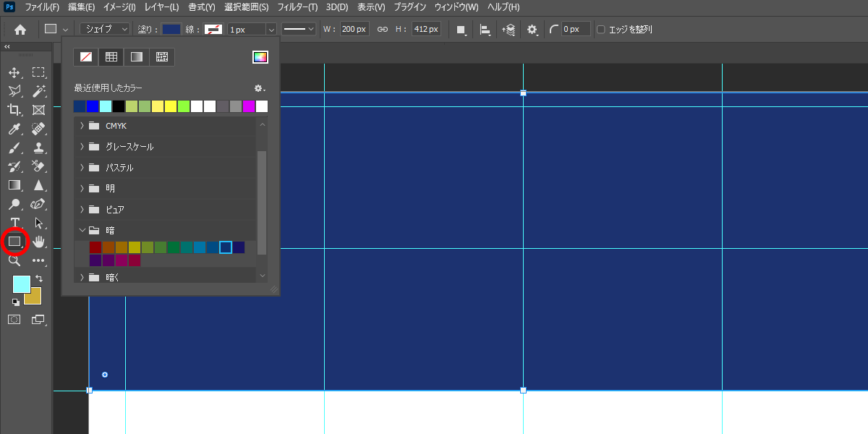
Task: Pick the magenta recently used swatch
Action: click(249, 106)
